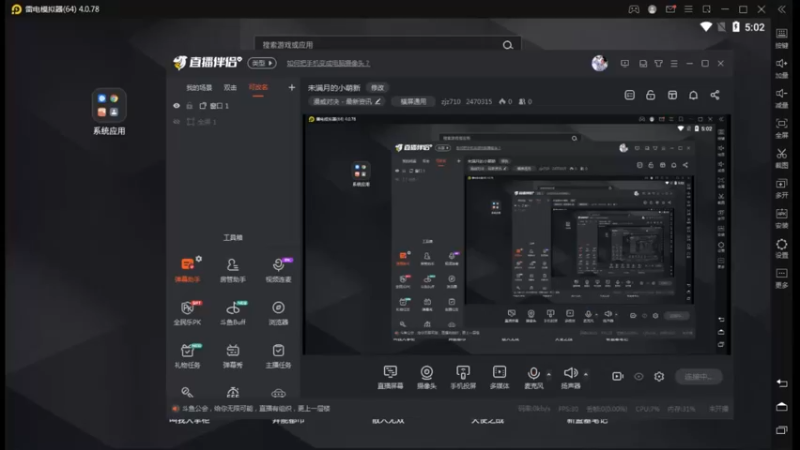
Task: Edit the stream category pill with pencil
Action: [347, 102]
